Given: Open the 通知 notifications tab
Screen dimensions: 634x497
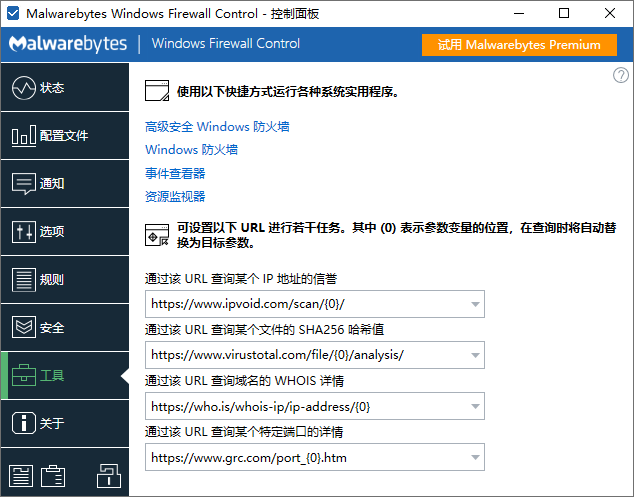Looking at the screenshot, I should tap(65, 184).
